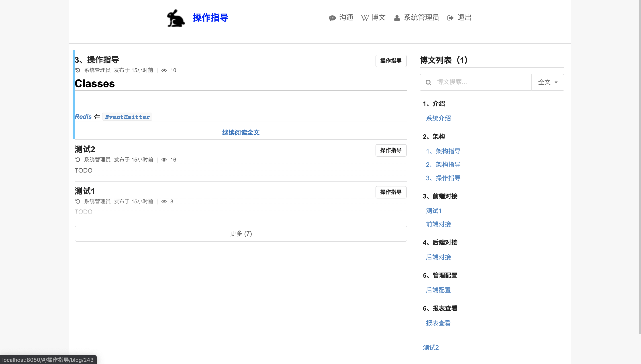
Task: Open the 博文 menu item
Action: coord(378,18)
